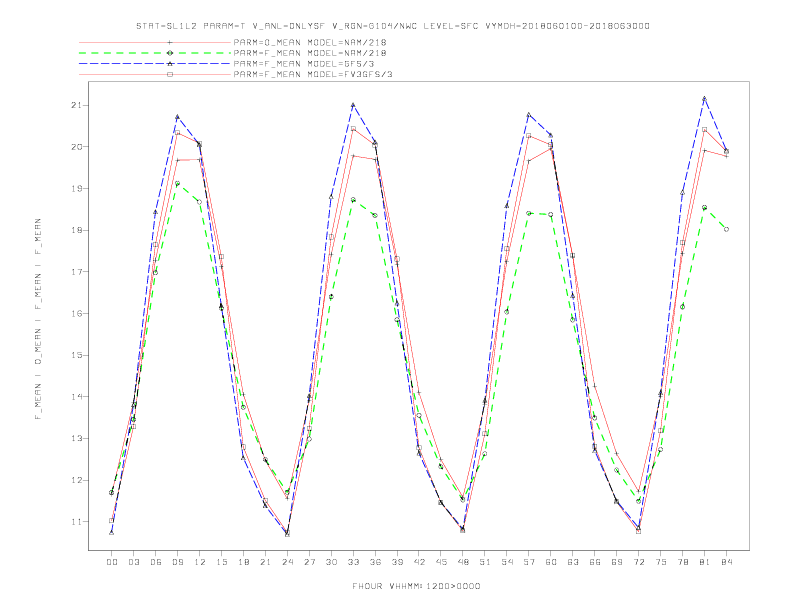Select legend label PARM=O_MEAN MODEL=NAM/218
This screenshot has width=792, height=612.
[310, 42]
